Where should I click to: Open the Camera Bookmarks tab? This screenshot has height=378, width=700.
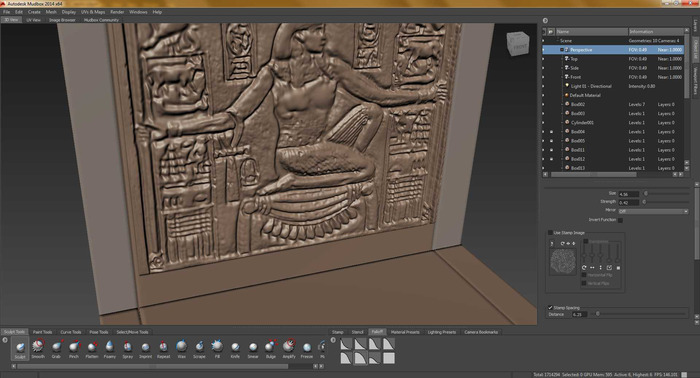coord(481,332)
